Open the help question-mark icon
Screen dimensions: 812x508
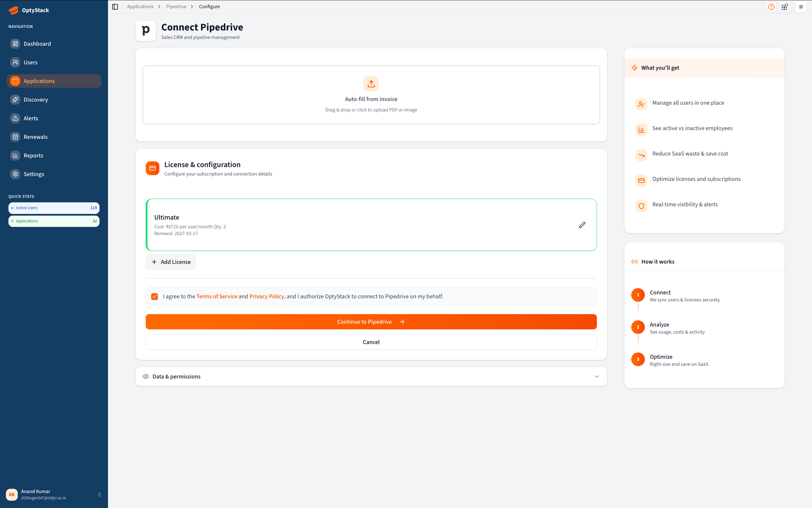771,7
